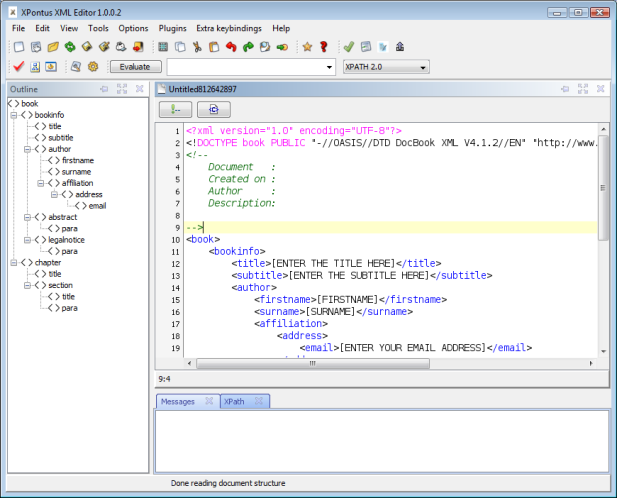The height and width of the screenshot is (498, 617).
Task: Click the green checkmark validate icon
Action: (348, 47)
